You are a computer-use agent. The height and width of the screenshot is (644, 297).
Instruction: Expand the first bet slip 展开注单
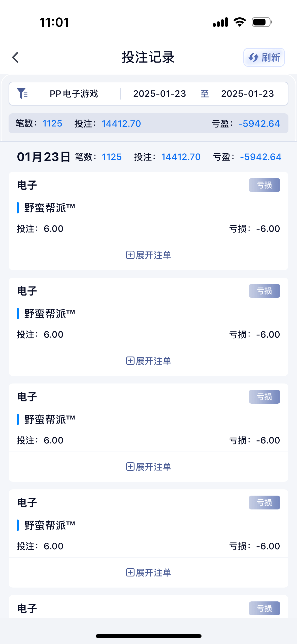click(149, 255)
